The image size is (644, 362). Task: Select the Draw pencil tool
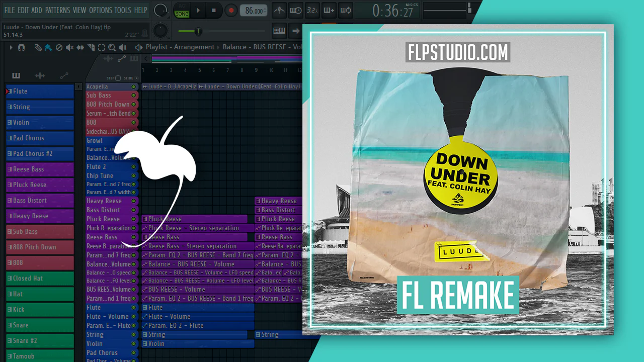(x=38, y=47)
